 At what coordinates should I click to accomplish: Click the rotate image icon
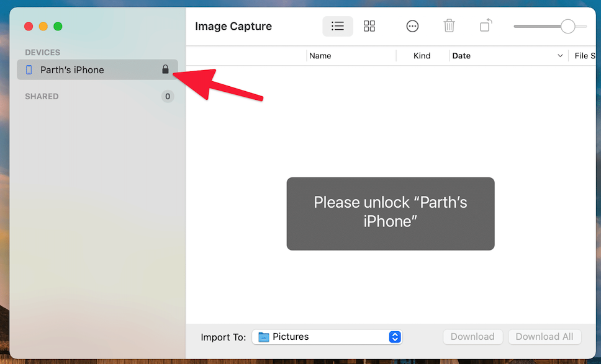click(486, 26)
